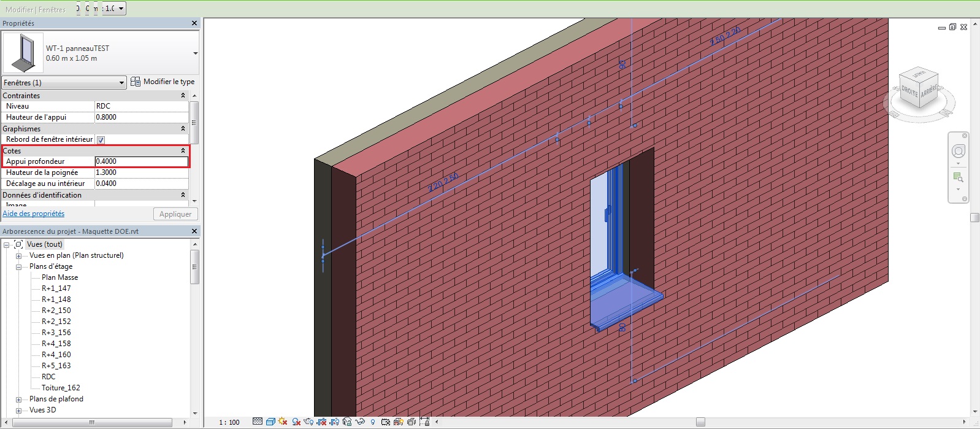Click the Zoom Region tool in navigation bar

coord(958,177)
